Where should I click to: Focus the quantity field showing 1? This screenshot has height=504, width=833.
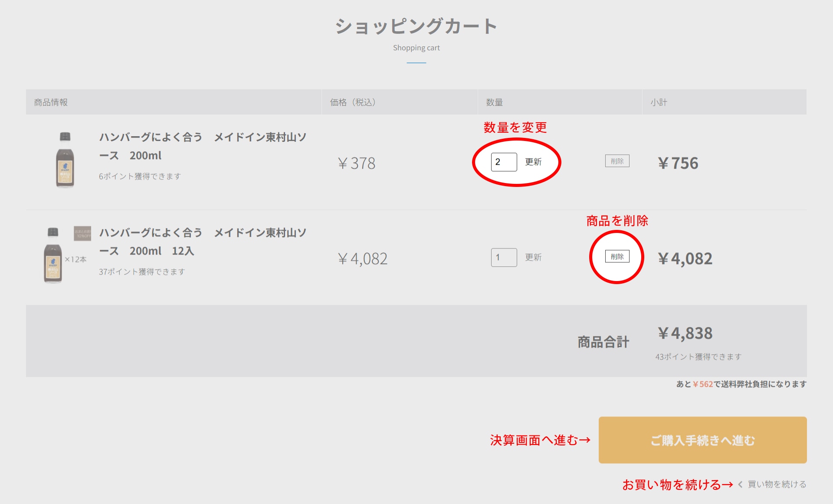[x=503, y=257]
